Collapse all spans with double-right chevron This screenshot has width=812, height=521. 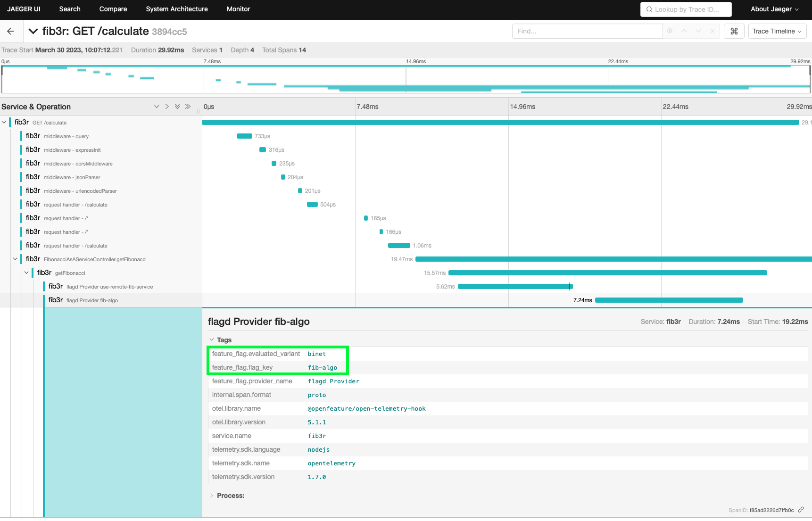point(188,107)
